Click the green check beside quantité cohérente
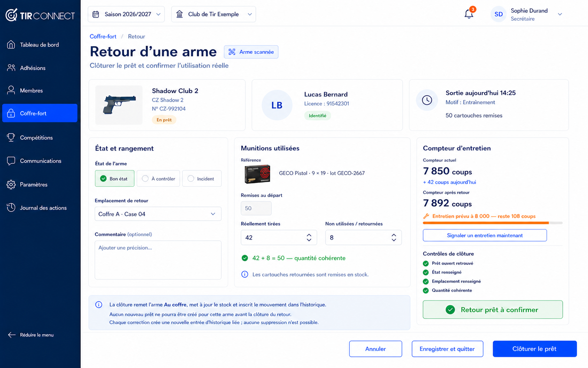Viewport: 588px width, 368px height. [x=245, y=258]
